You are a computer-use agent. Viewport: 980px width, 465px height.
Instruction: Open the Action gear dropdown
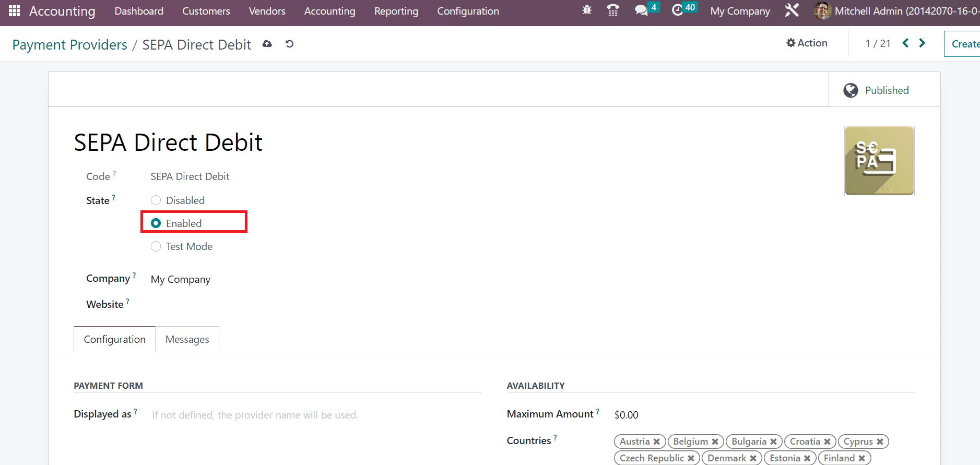[x=807, y=43]
